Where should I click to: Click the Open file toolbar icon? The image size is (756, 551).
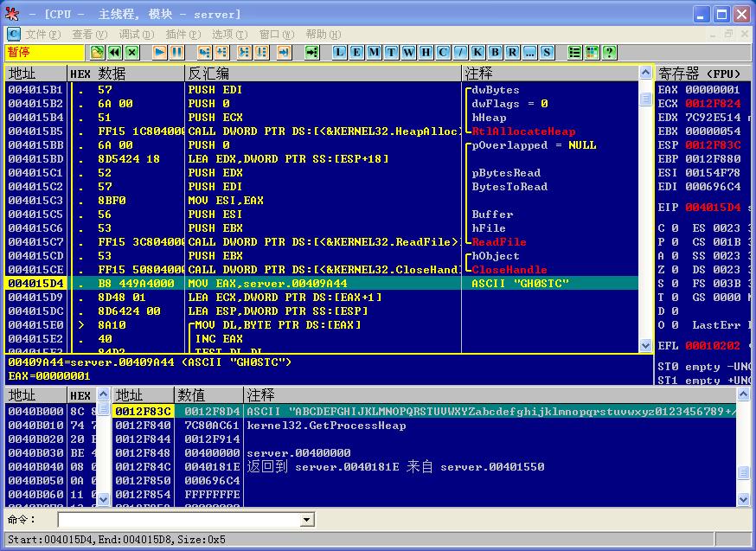coord(97,53)
